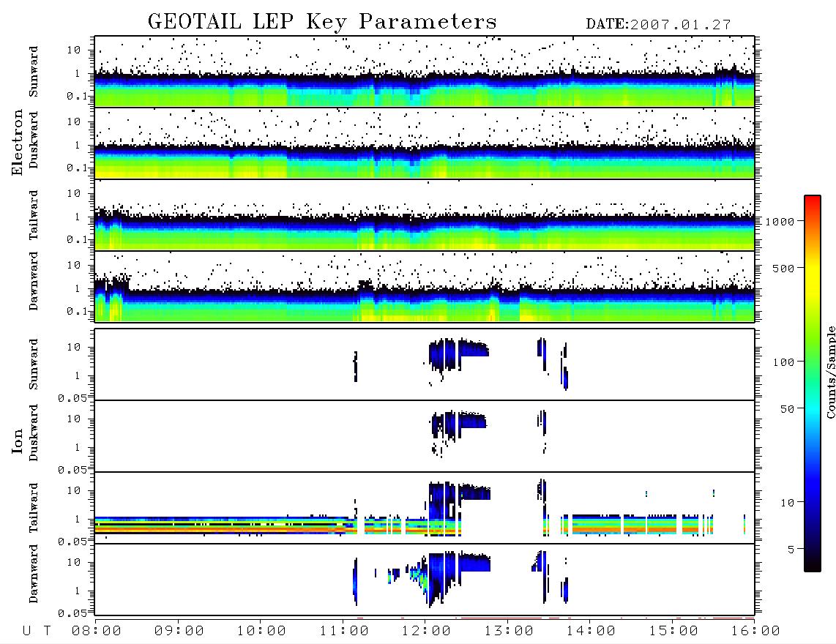Select the Ion 'Duskward' axis label

pos(34,433)
